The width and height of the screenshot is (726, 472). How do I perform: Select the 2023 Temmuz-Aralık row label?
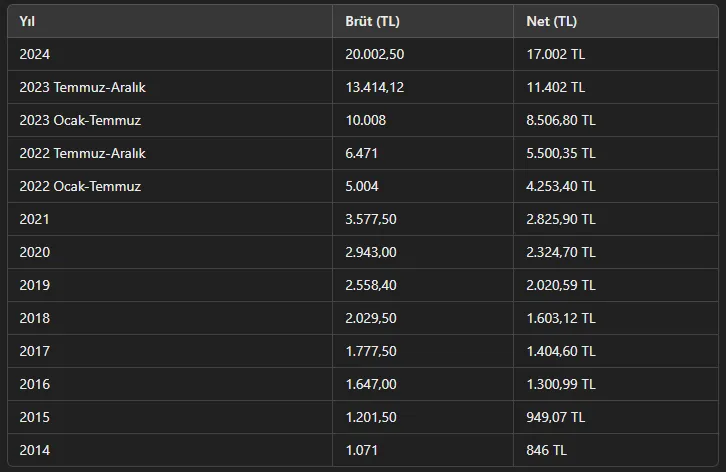click(x=82, y=87)
